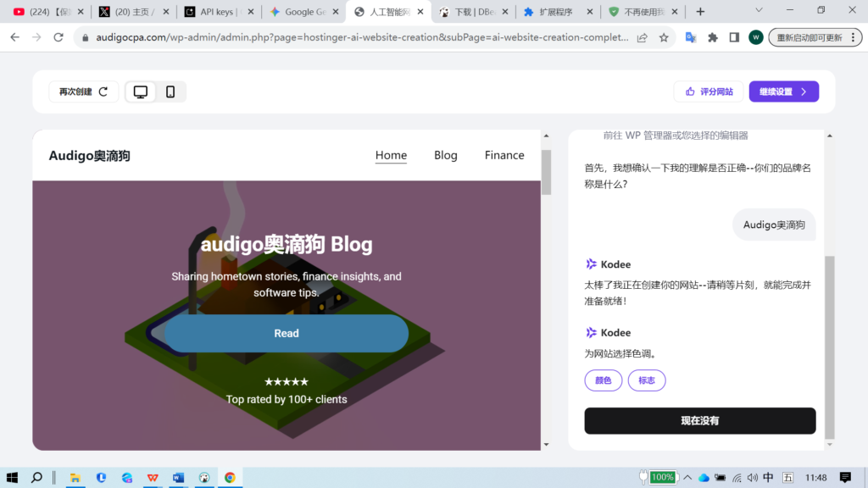This screenshot has height=488, width=868.
Task: Open 评分网站 rate website button
Action: [x=709, y=91]
